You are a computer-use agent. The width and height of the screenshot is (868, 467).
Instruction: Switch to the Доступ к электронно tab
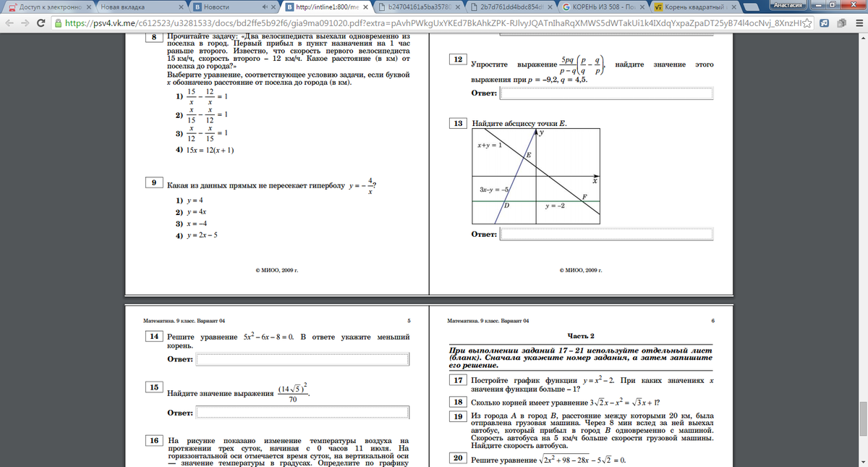click(47, 7)
